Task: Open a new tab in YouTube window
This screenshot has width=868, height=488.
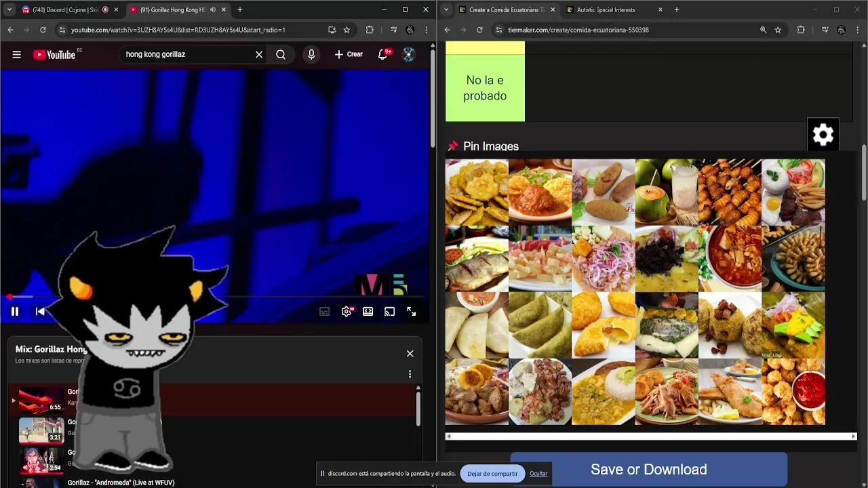Action: (239, 9)
